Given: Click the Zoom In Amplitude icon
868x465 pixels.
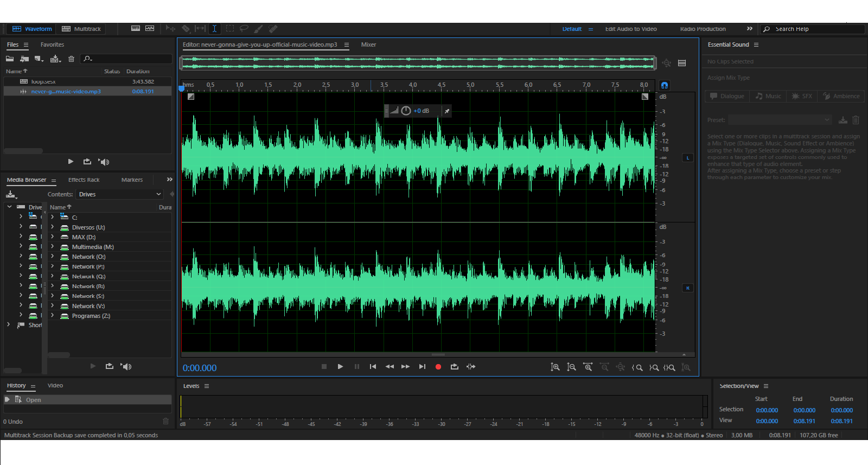Looking at the screenshot, I should [555, 367].
